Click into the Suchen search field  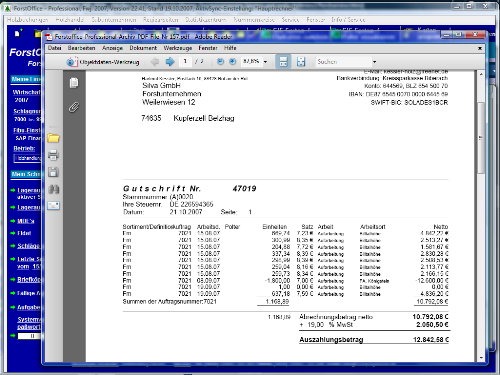(343, 62)
